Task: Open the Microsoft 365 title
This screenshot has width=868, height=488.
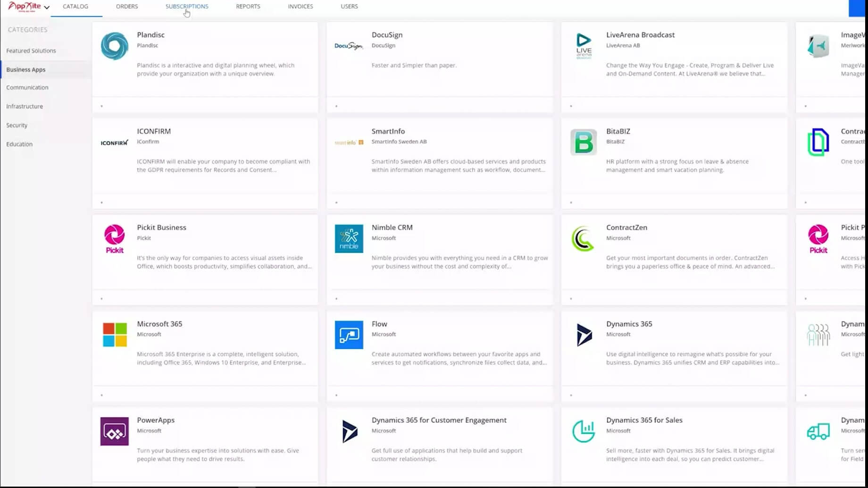Action: pyautogui.click(x=159, y=324)
